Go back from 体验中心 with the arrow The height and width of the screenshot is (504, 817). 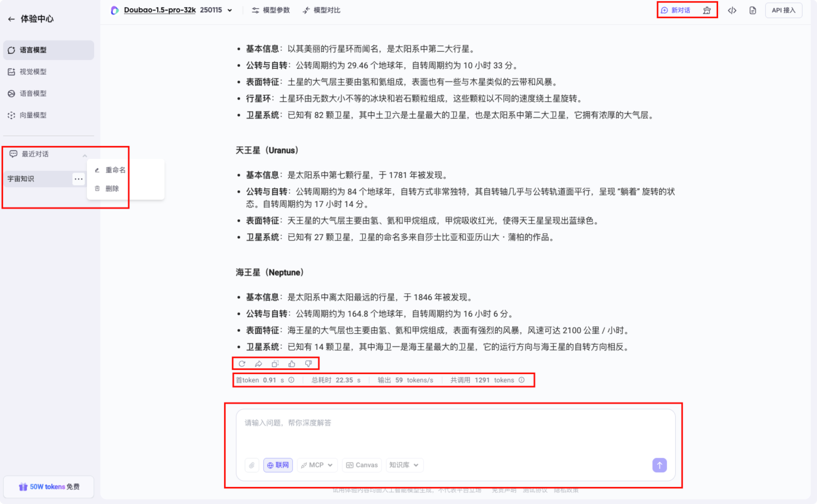coord(11,19)
